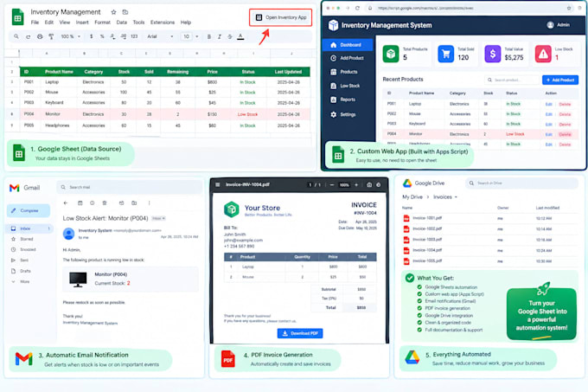Click Delete link for P004 Monitor row
588x392 pixels.
click(x=565, y=134)
